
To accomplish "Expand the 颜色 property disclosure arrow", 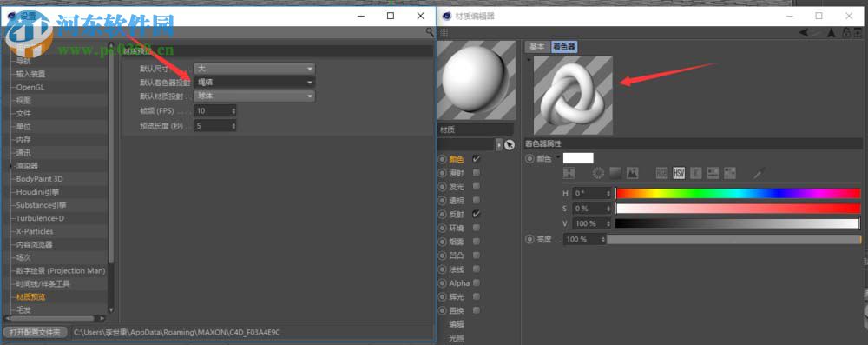I will coord(558,158).
